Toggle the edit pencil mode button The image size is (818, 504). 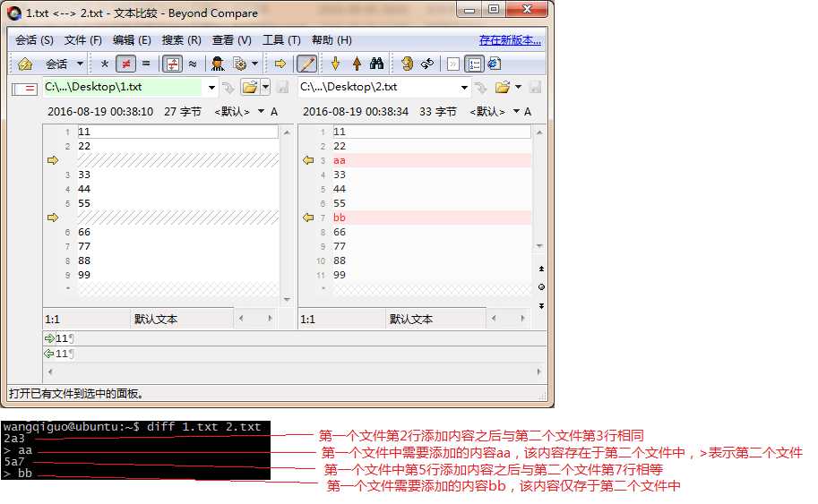(x=306, y=64)
